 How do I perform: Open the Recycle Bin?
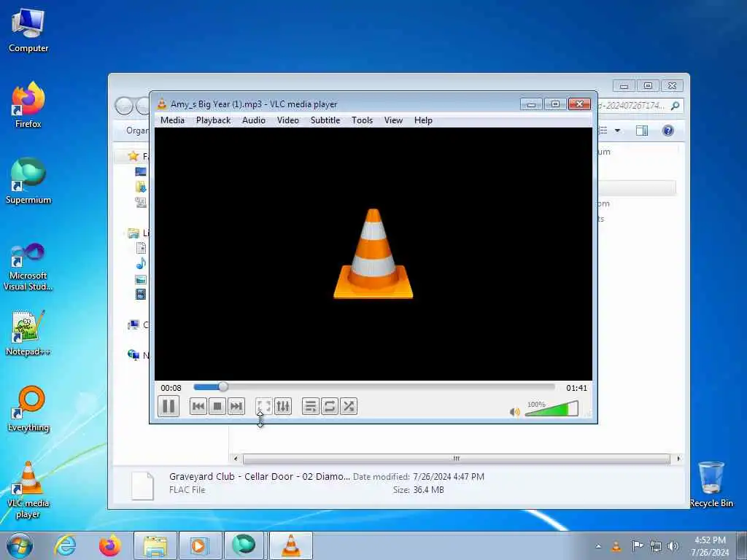coord(711,484)
